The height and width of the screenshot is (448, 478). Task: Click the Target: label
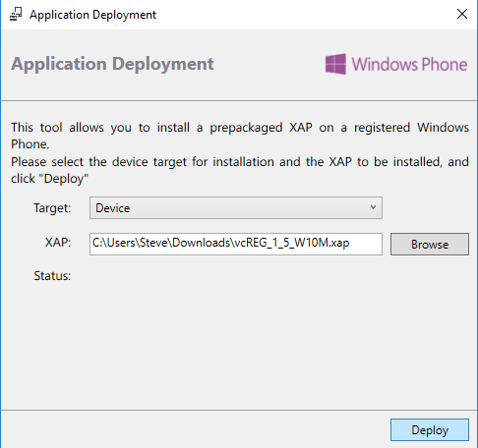52,208
